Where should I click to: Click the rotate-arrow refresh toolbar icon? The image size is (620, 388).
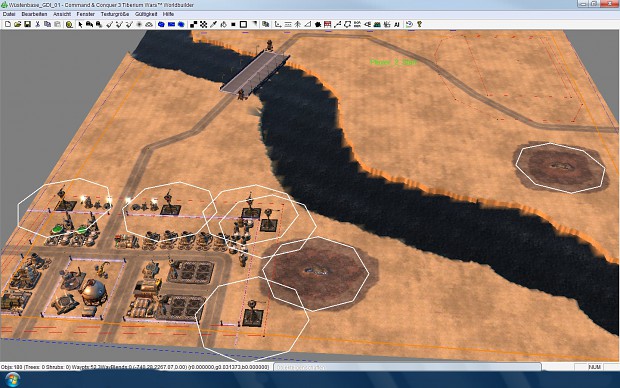(x=409, y=25)
